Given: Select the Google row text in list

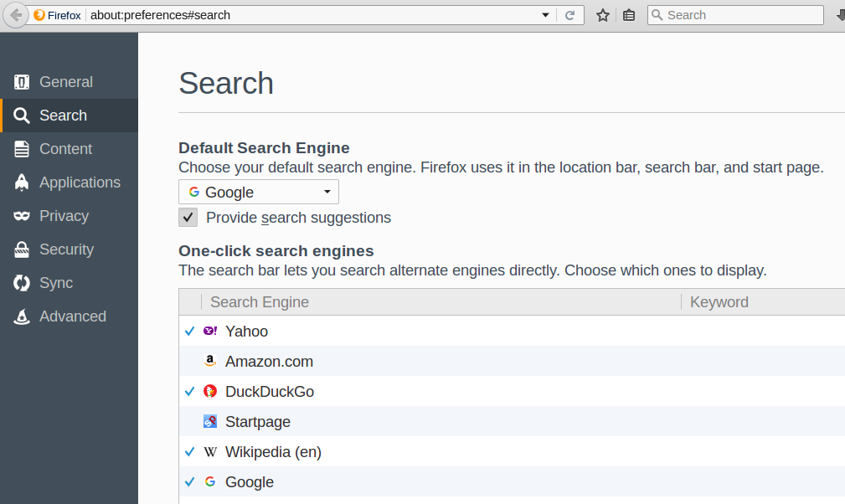Looking at the screenshot, I should pyautogui.click(x=250, y=482).
